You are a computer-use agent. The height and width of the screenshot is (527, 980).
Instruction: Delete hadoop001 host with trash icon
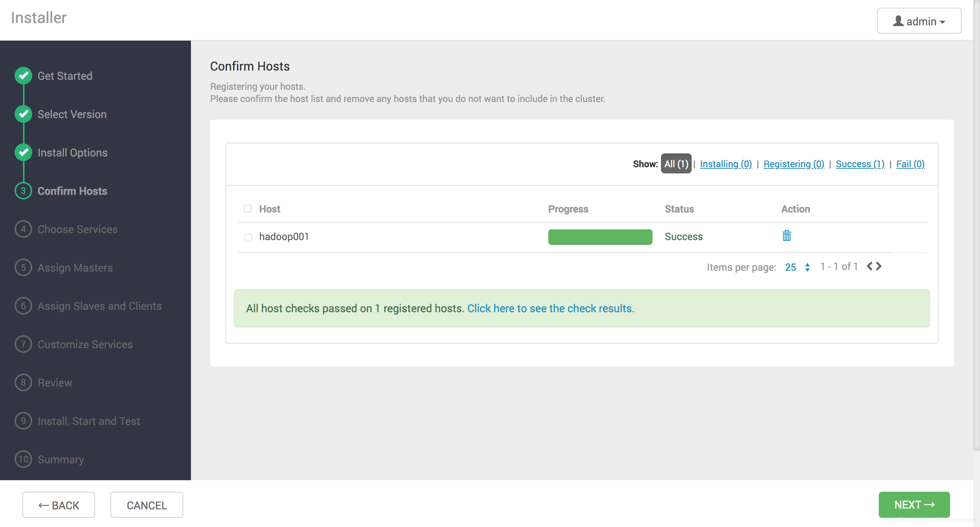coord(786,236)
